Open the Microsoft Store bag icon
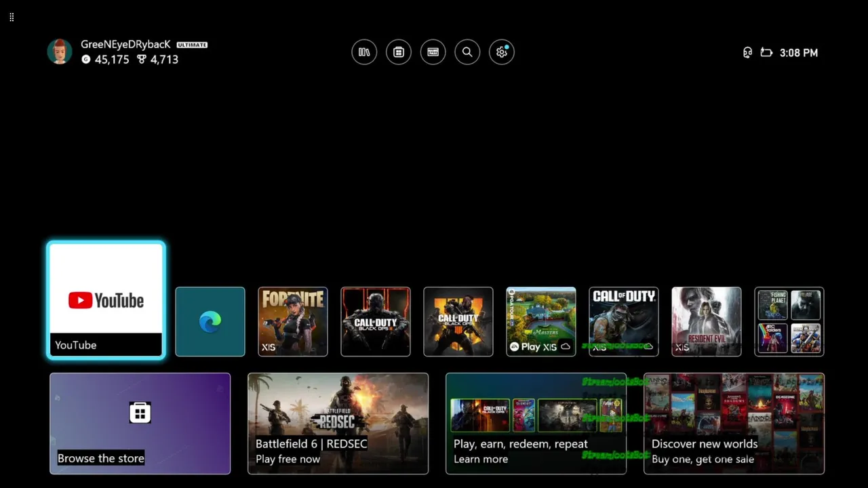This screenshot has height=488, width=868. (399, 52)
